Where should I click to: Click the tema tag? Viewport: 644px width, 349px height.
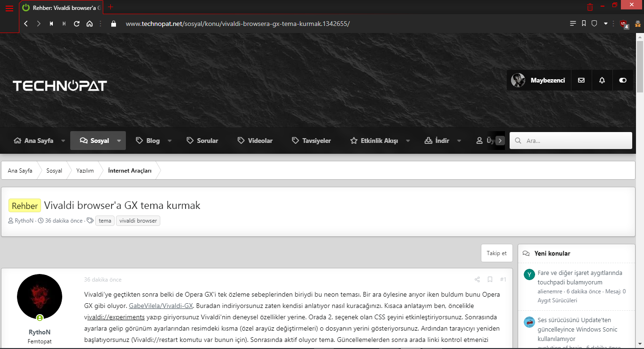[105, 221]
